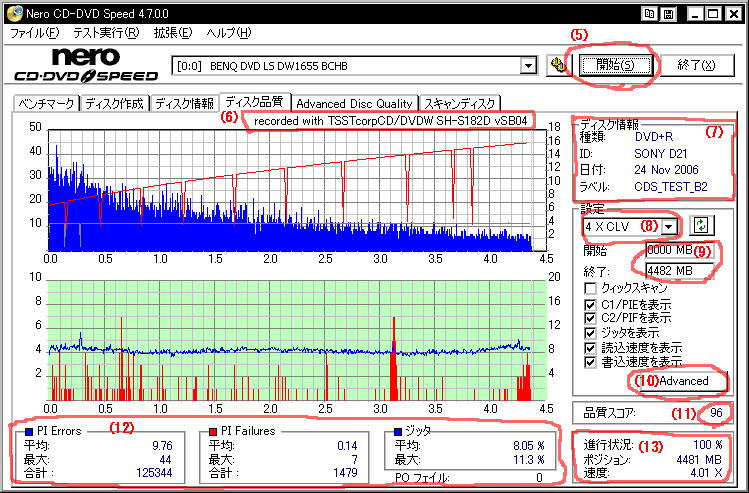Click the PI Failures lower green graph

(297, 340)
